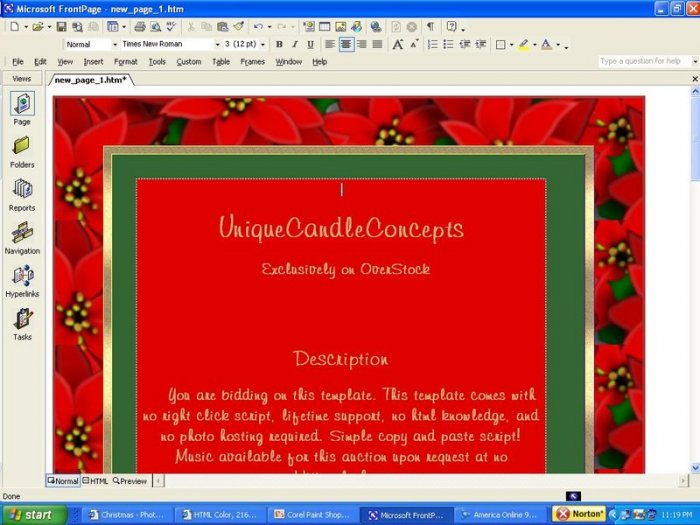Click the Decrease Font Size icon
The width and height of the screenshot is (700, 525).
414,44
